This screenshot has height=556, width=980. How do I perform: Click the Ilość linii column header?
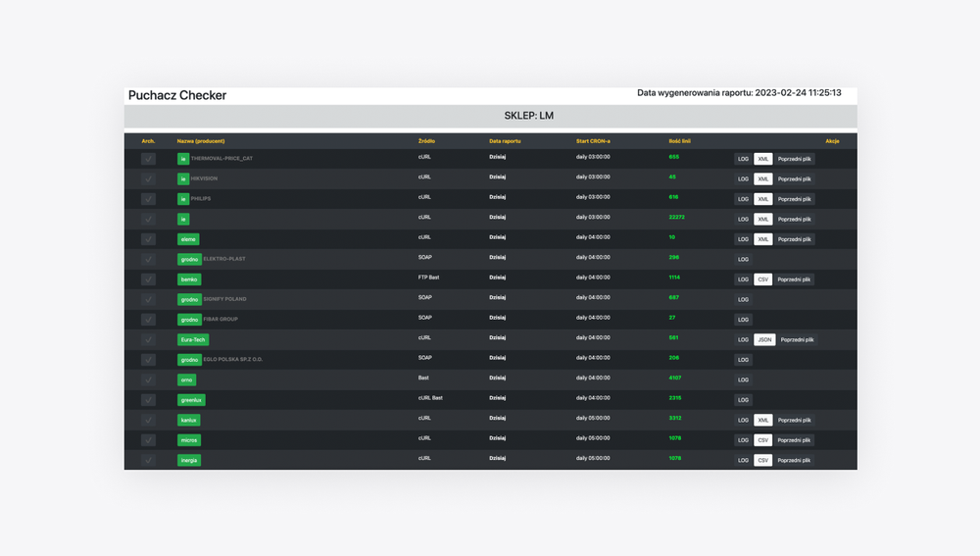(x=679, y=141)
